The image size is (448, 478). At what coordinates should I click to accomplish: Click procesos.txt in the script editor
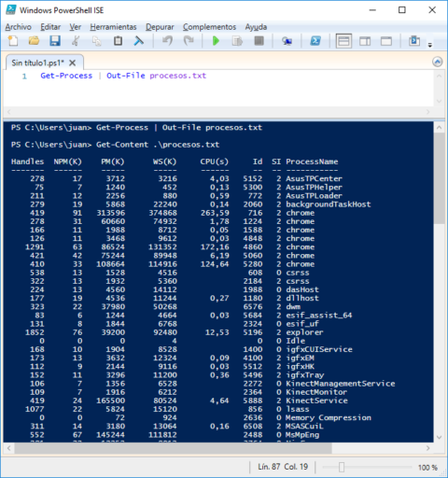click(x=177, y=76)
